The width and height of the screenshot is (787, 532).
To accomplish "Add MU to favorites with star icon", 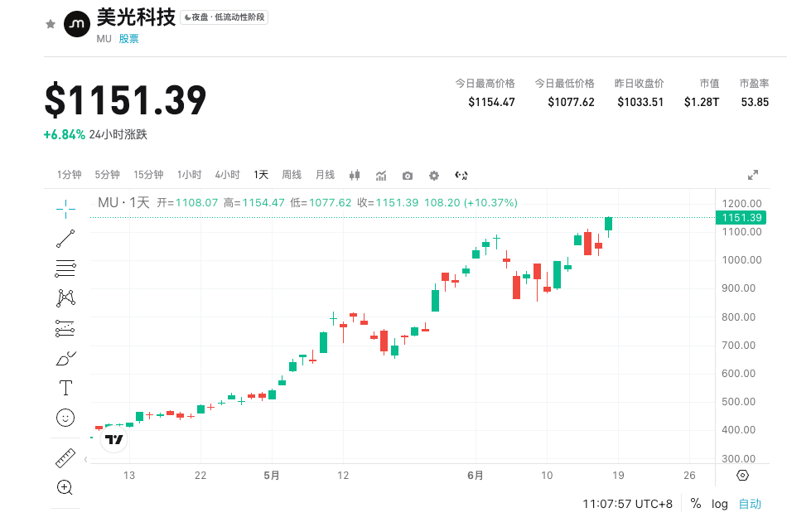I will pos(51,24).
